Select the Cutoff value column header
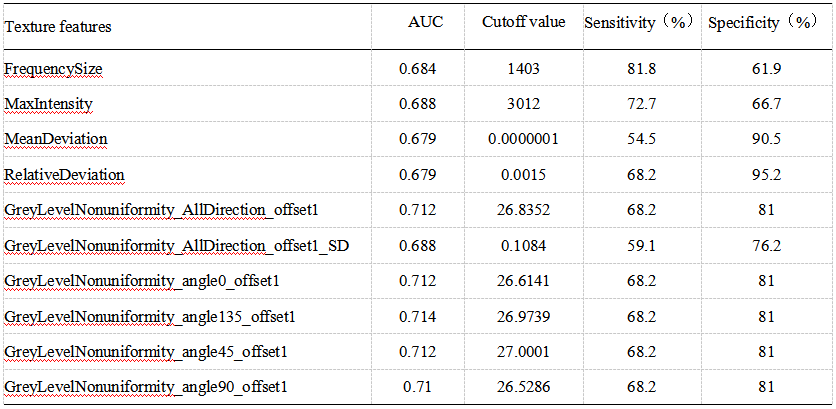 (x=523, y=22)
